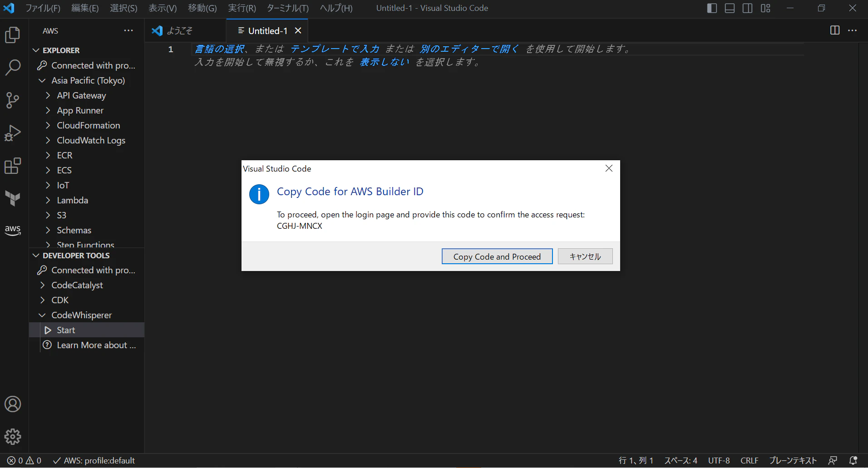The image size is (868, 468).
Task: Collapse the EXPLORER section
Action: click(x=36, y=50)
